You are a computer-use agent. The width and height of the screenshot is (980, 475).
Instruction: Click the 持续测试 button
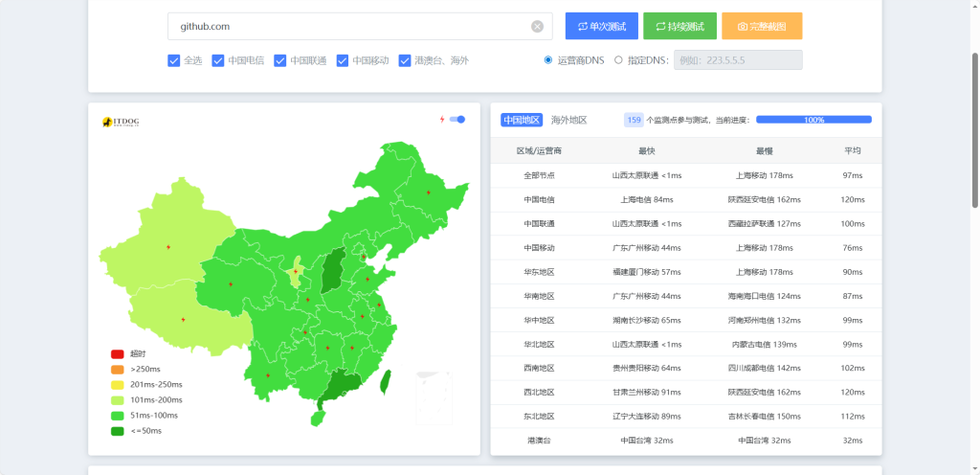click(x=680, y=26)
